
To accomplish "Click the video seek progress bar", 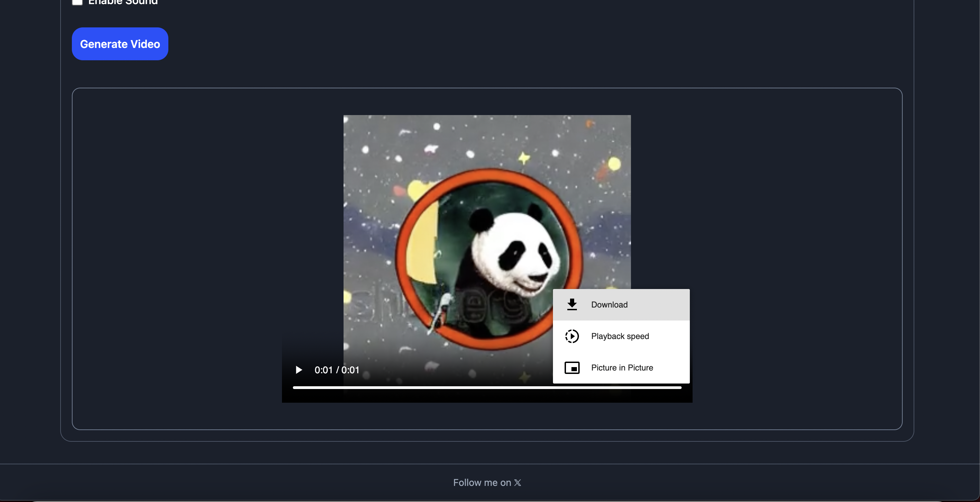I will (x=487, y=387).
